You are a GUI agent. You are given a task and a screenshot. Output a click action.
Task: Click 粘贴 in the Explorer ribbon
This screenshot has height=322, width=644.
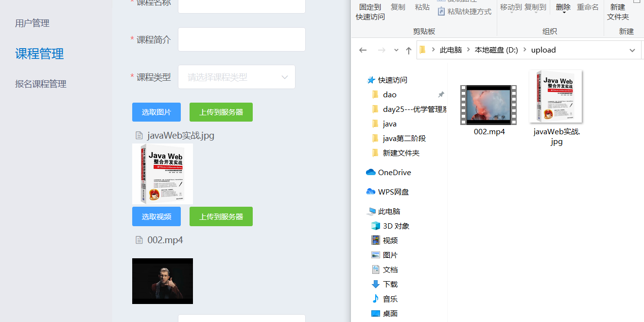tap(422, 7)
